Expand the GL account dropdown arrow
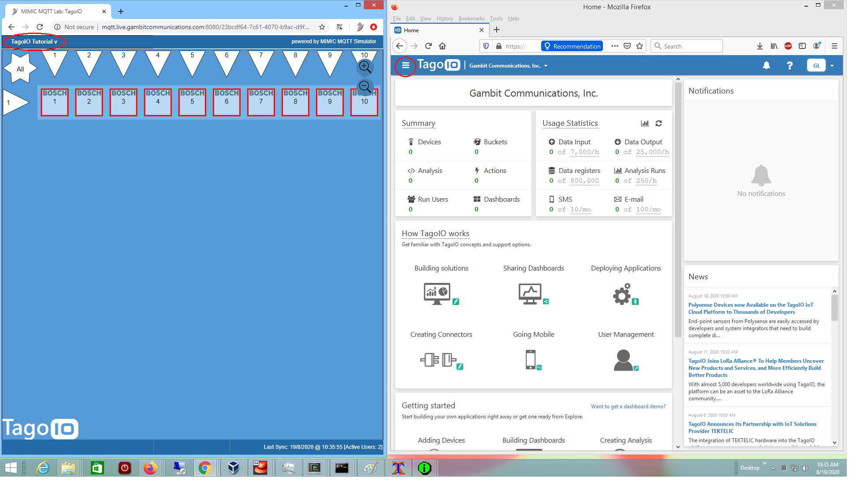The height and width of the screenshot is (489, 868). click(832, 66)
